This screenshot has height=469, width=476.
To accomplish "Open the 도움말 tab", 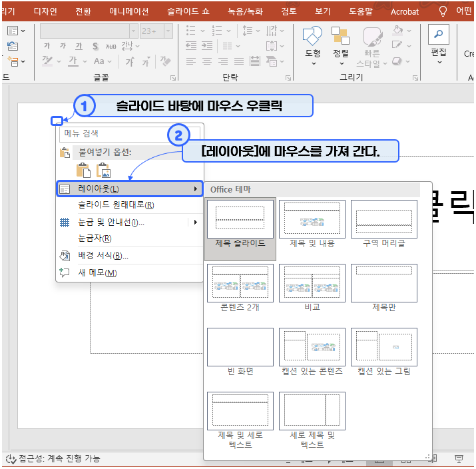I will point(361,11).
